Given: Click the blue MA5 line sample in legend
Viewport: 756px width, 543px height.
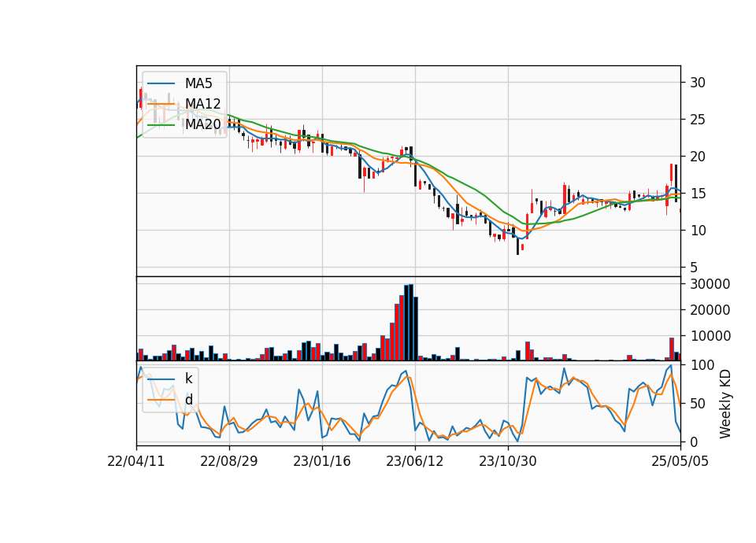Looking at the screenshot, I should [161, 83].
